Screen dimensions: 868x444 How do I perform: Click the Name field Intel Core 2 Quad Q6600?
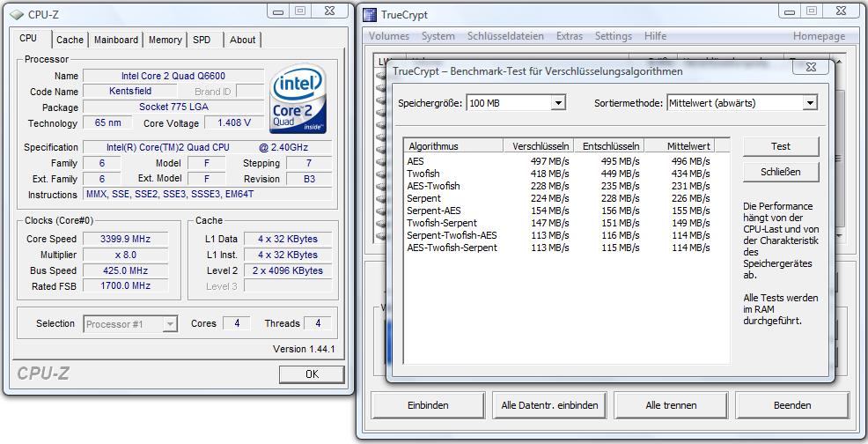pyautogui.click(x=173, y=76)
